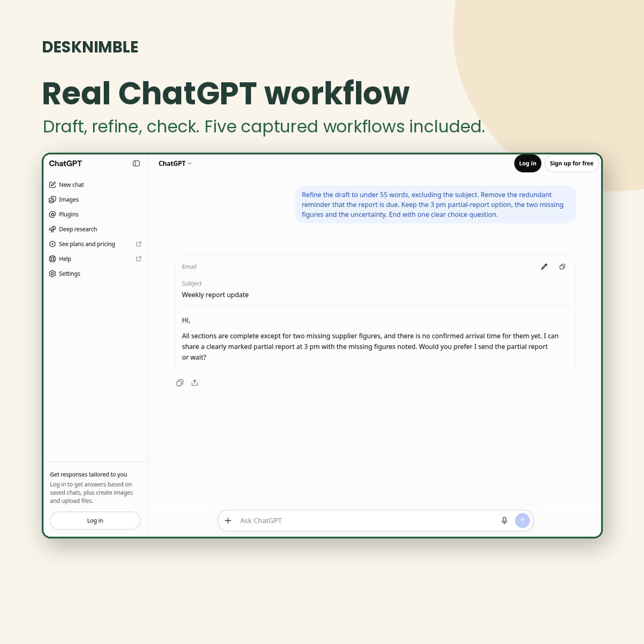644x644 pixels.
Task: Click the email body paragraph text
Action: coord(370,346)
